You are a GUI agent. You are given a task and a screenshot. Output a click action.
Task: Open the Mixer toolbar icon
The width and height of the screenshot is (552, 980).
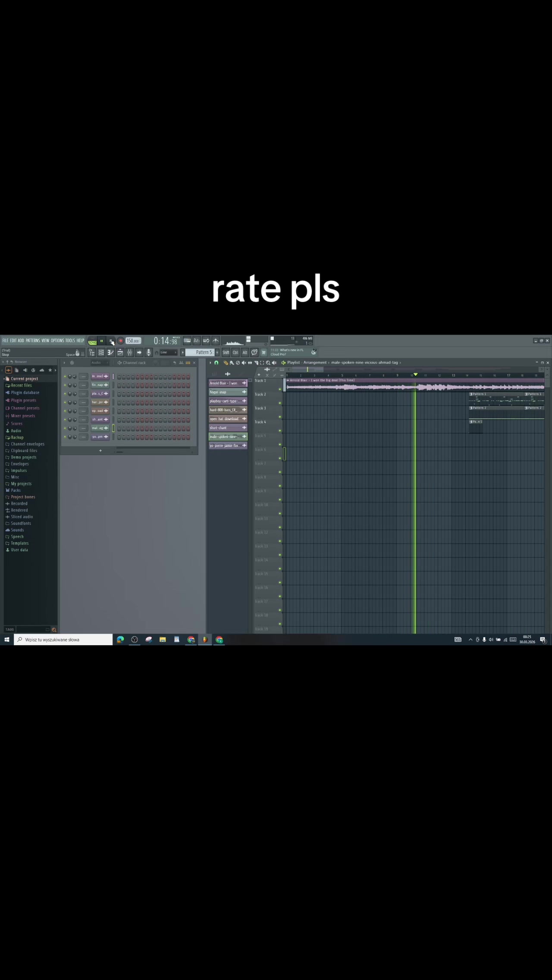(130, 353)
